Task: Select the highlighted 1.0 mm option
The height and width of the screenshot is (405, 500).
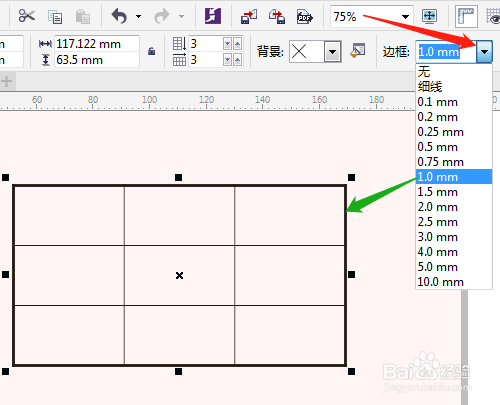Action: [x=454, y=177]
